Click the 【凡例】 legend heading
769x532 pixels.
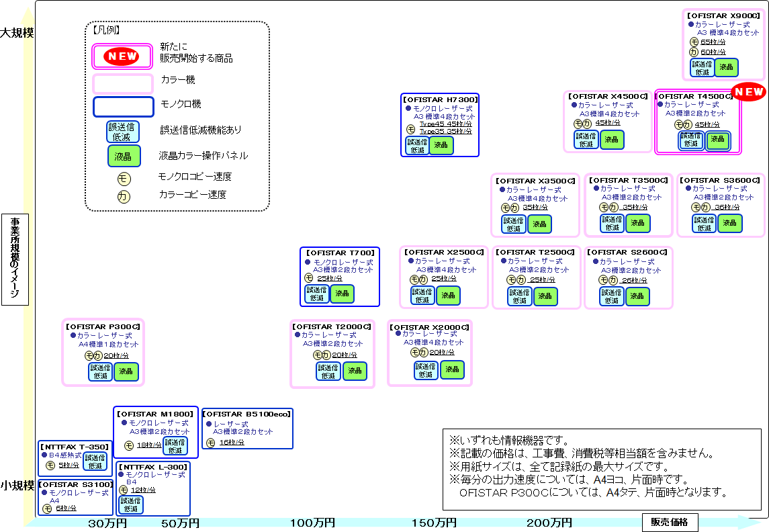tap(105, 30)
